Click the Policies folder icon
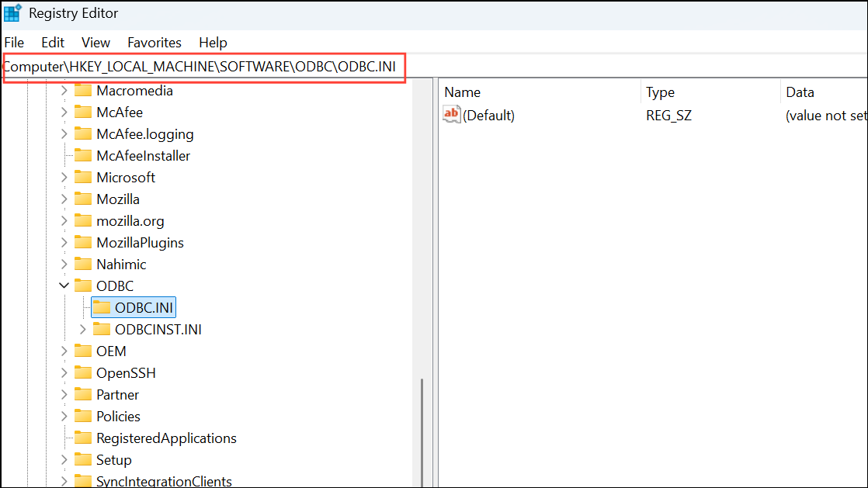868x488 pixels. (83, 416)
